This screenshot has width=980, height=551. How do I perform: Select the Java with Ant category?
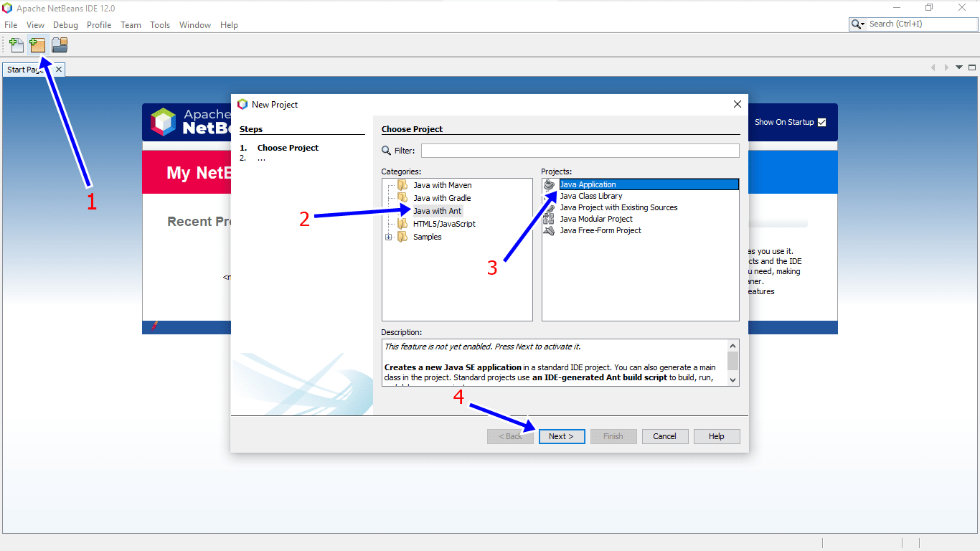coord(437,211)
